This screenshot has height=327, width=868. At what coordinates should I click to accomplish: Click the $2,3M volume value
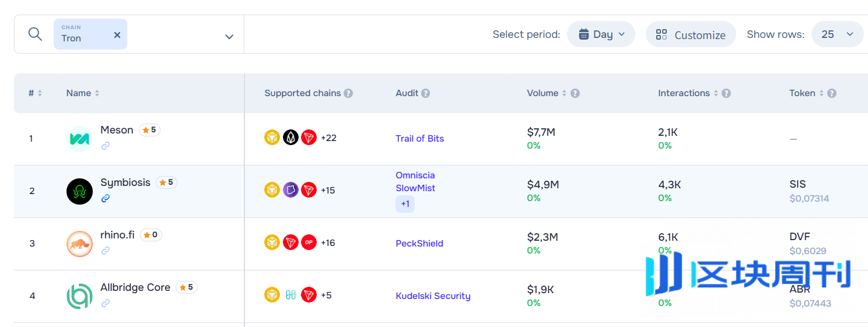pyautogui.click(x=542, y=237)
